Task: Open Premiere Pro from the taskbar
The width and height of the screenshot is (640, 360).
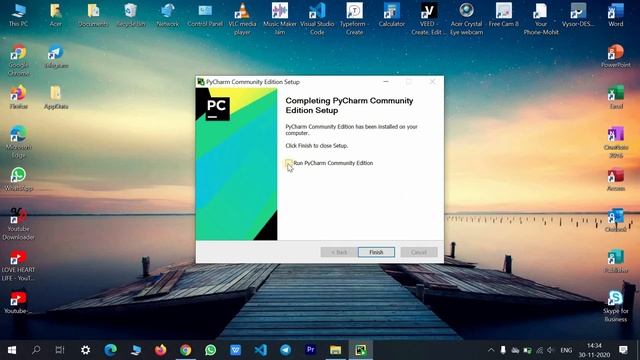Action: pyautogui.click(x=311, y=350)
